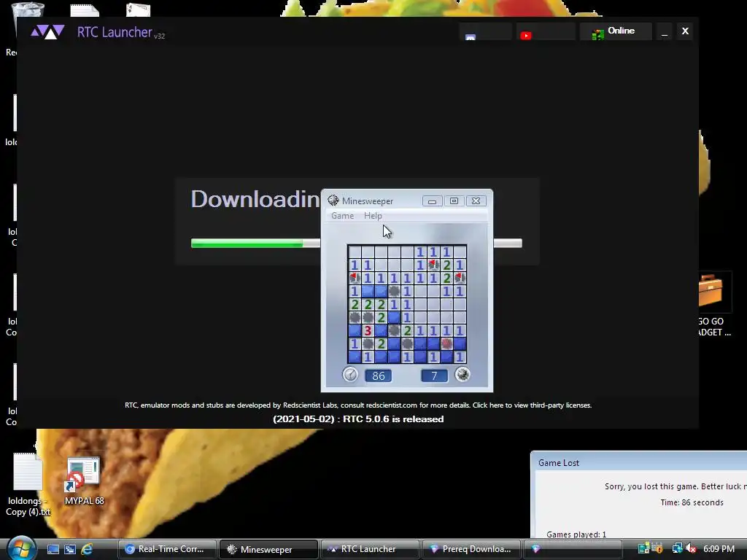Click the Show Desktop quick launch icon
The height and width of the screenshot is (560, 747).
(53, 549)
